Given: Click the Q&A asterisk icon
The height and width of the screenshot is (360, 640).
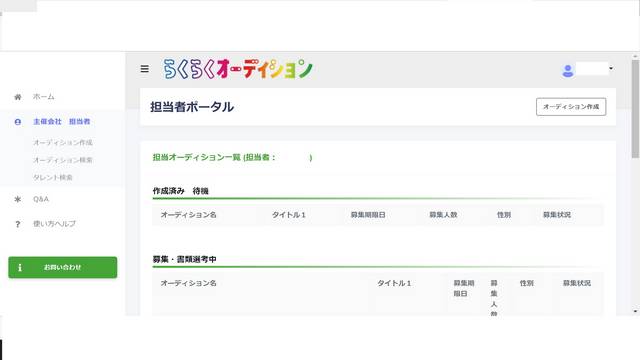Looking at the screenshot, I should point(18,199).
